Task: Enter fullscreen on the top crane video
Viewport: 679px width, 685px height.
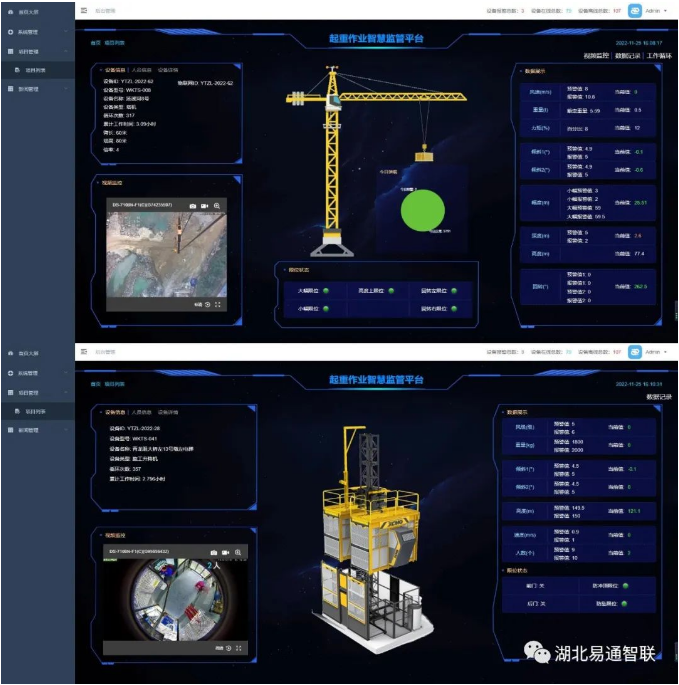Action: tap(218, 304)
